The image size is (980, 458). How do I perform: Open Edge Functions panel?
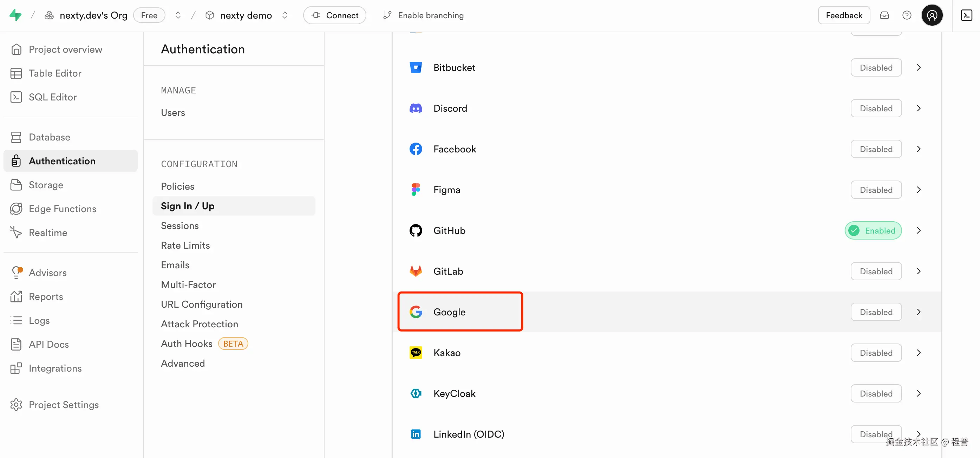pos(62,209)
